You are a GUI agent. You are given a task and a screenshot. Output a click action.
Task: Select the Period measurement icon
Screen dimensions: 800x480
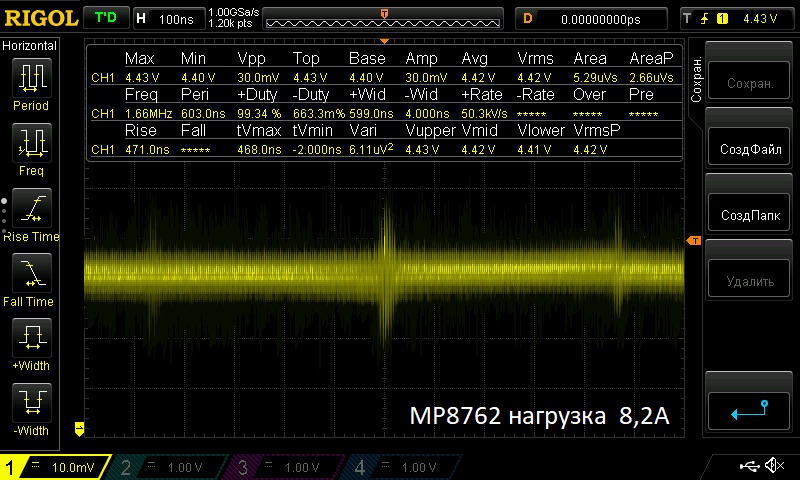click(30, 82)
